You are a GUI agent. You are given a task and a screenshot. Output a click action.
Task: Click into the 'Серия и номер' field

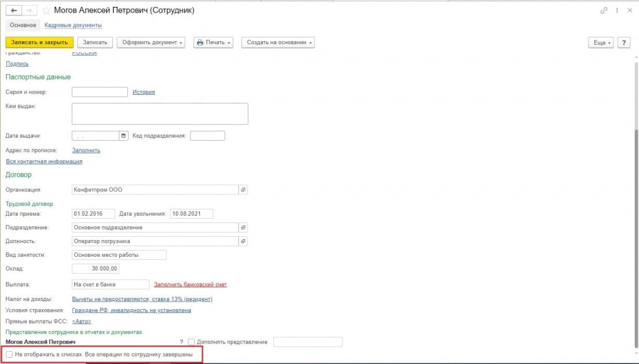click(100, 92)
